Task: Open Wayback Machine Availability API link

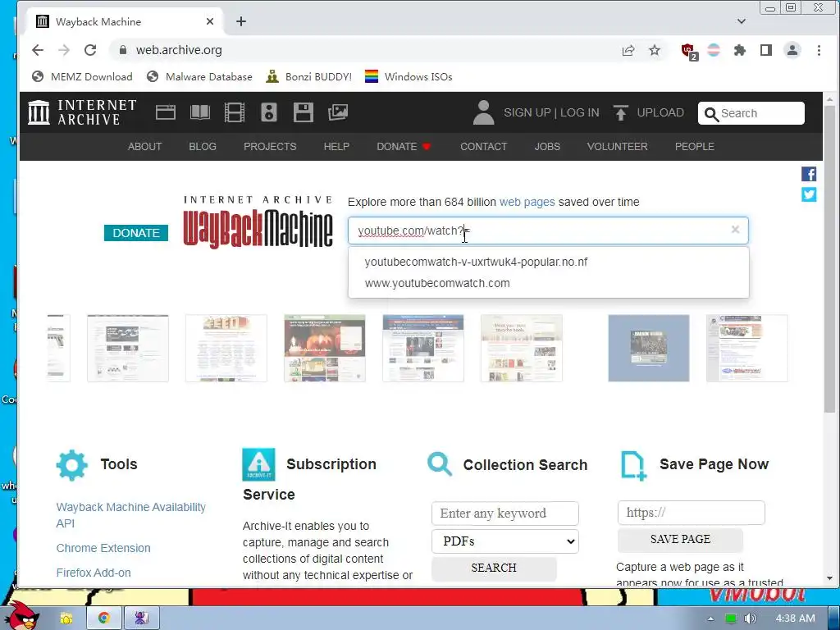Action: (x=130, y=515)
